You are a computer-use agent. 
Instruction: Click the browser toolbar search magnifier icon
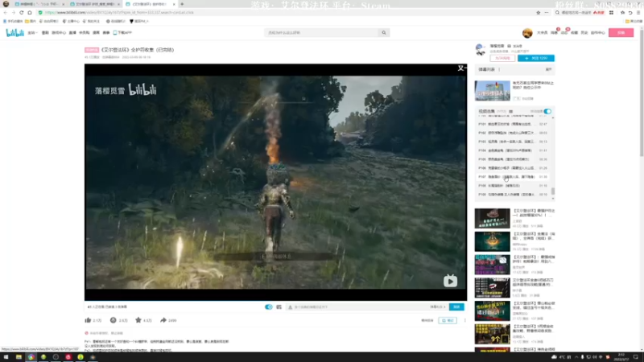coord(557,13)
